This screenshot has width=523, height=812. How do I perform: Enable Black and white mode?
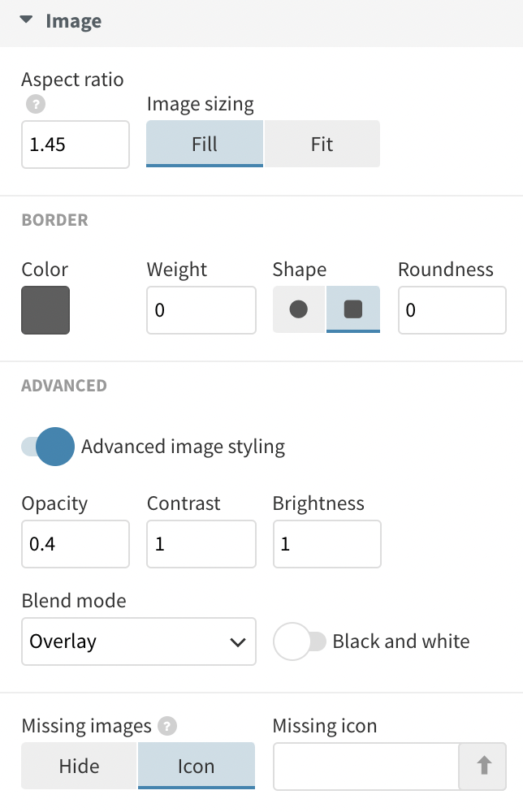pos(302,641)
